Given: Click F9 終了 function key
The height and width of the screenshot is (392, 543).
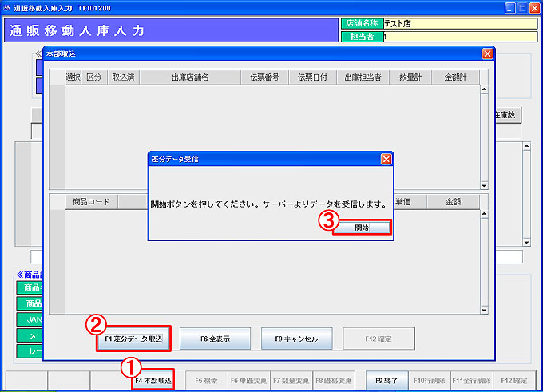Looking at the screenshot, I should coord(386,381).
